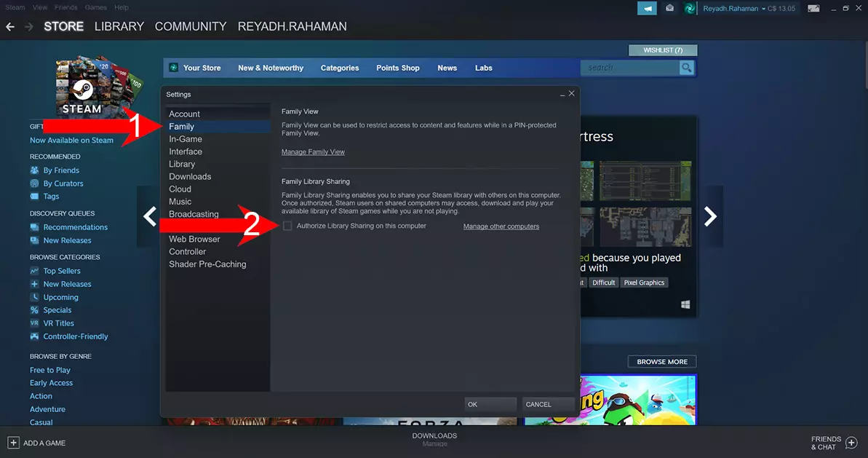Go to next featured carousel item
The width and height of the screenshot is (868, 458).
pyautogui.click(x=710, y=216)
